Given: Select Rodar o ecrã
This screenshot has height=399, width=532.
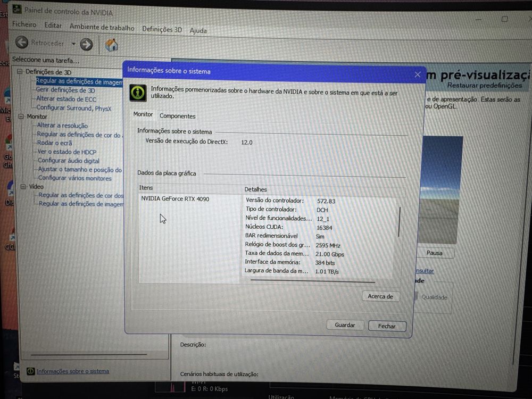Looking at the screenshot, I should coord(54,143).
